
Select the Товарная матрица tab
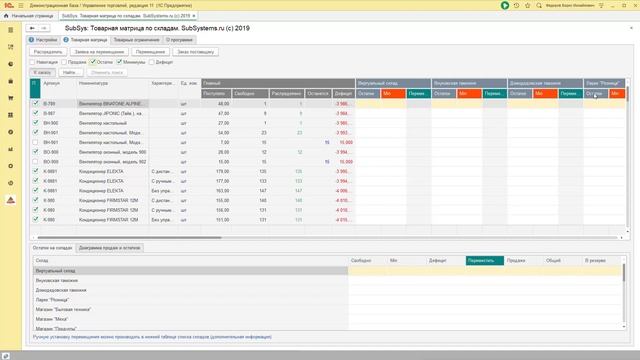(86, 40)
